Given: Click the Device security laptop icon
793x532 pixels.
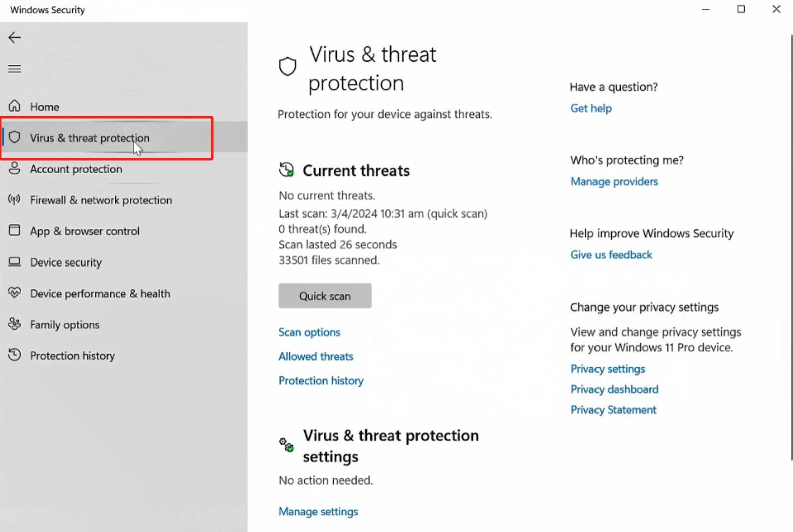Looking at the screenshot, I should coord(15,262).
